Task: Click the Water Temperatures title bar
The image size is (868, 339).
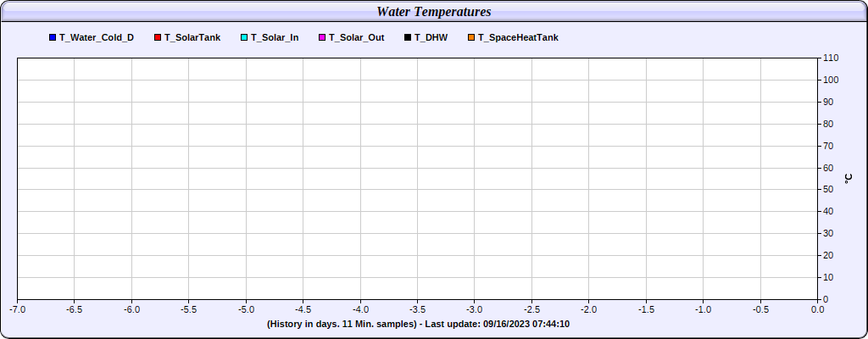Action: point(434,12)
